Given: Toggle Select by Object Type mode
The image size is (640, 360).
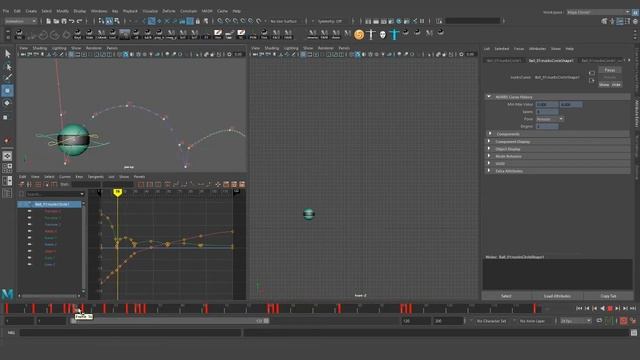Looking at the screenshot, I should (x=109, y=21).
